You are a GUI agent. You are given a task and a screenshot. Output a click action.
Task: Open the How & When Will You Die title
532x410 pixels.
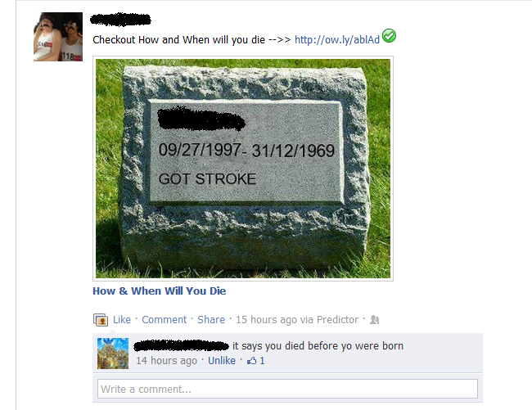coord(160,291)
